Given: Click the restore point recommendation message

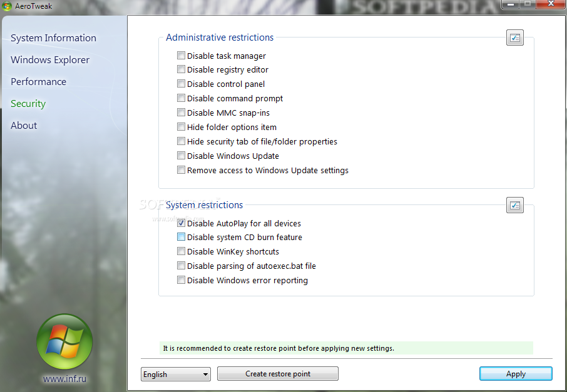Looking at the screenshot, I should 346,348.
